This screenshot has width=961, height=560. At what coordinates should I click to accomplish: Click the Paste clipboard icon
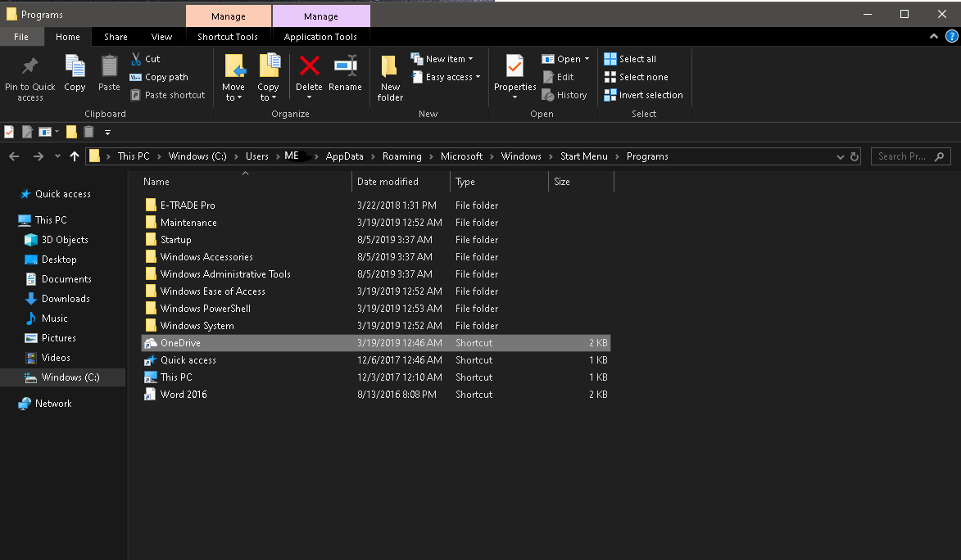tap(109, 66)
